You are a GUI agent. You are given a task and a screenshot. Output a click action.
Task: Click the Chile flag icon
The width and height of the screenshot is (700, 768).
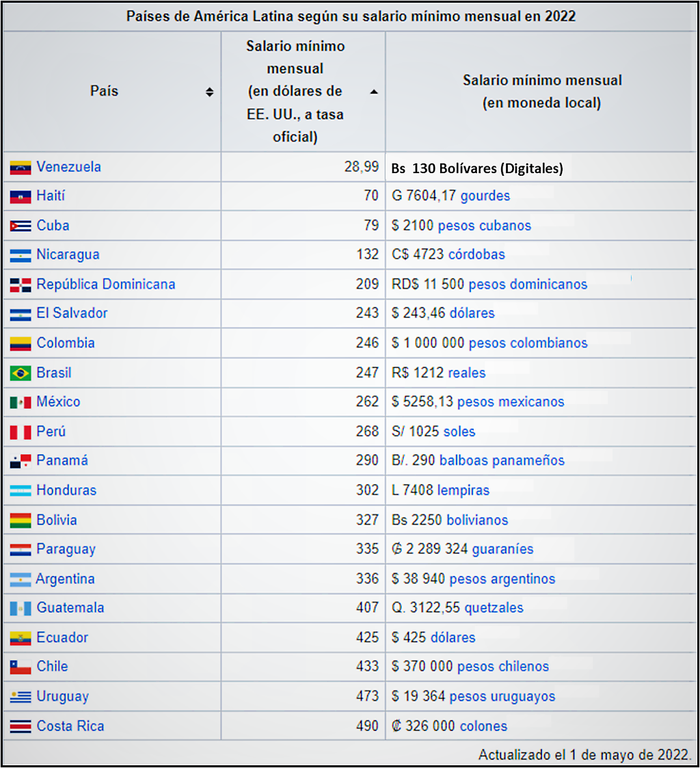(x=21, y=667)
